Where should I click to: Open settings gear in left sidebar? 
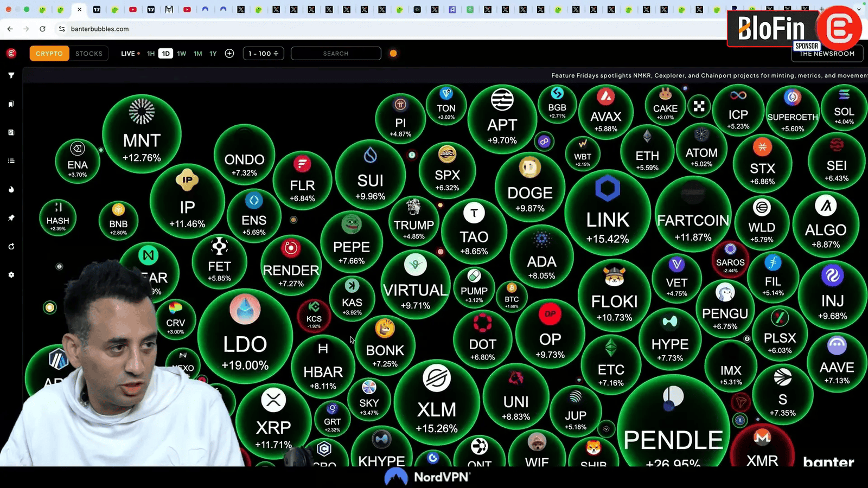point(11,275)
